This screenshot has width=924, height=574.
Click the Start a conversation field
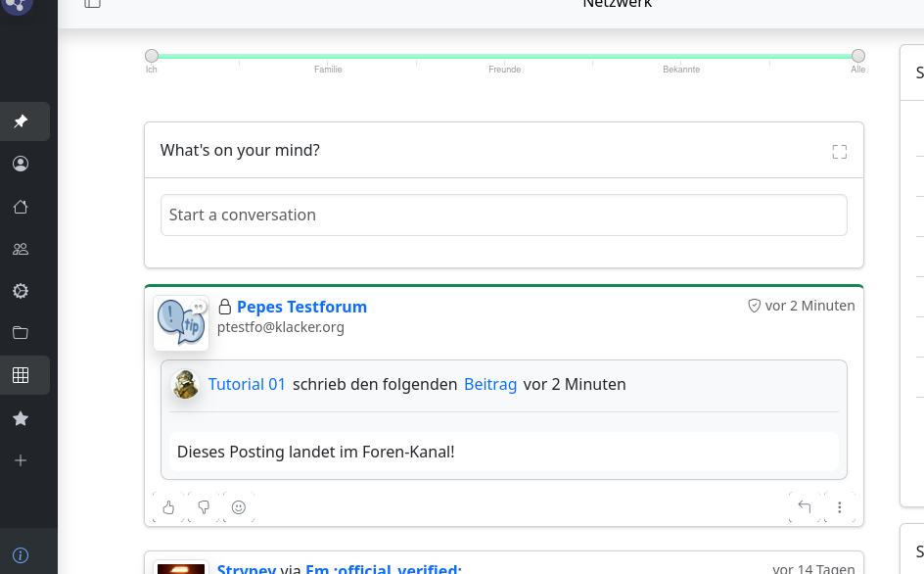click(503, 215)
